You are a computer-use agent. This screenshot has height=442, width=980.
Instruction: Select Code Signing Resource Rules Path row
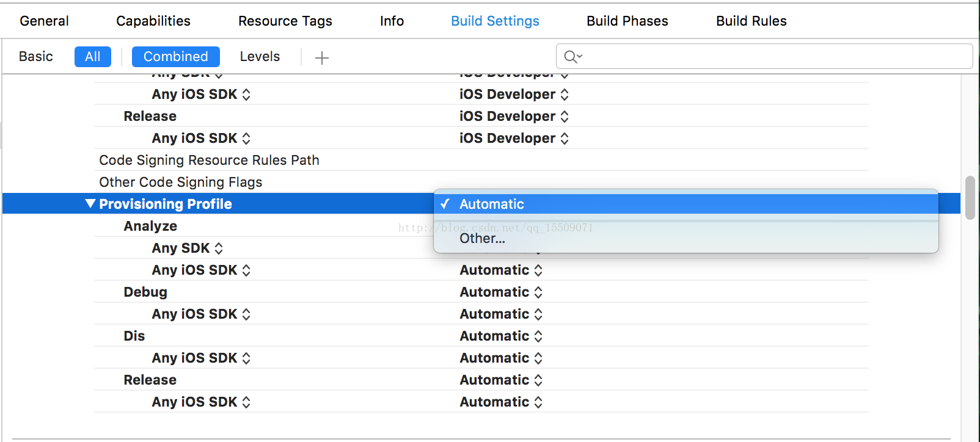pyautogui.click(x=481, y=160)
